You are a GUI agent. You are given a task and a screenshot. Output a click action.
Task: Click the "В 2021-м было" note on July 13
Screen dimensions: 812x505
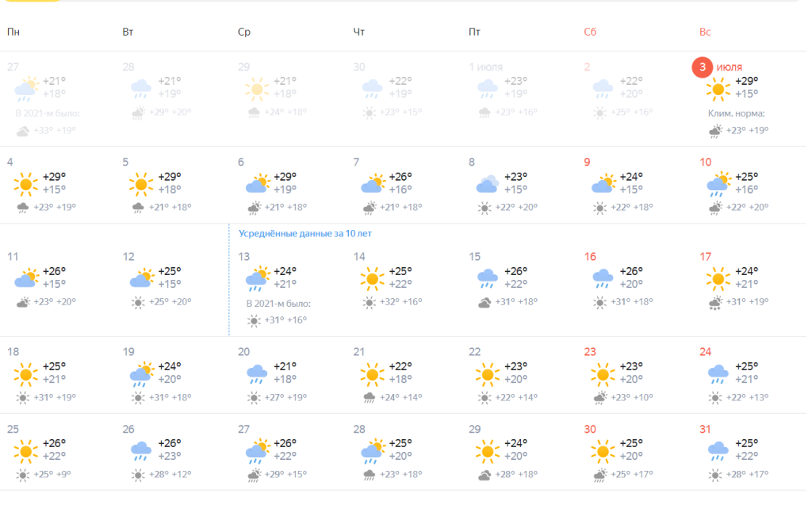tap(278, 304)
